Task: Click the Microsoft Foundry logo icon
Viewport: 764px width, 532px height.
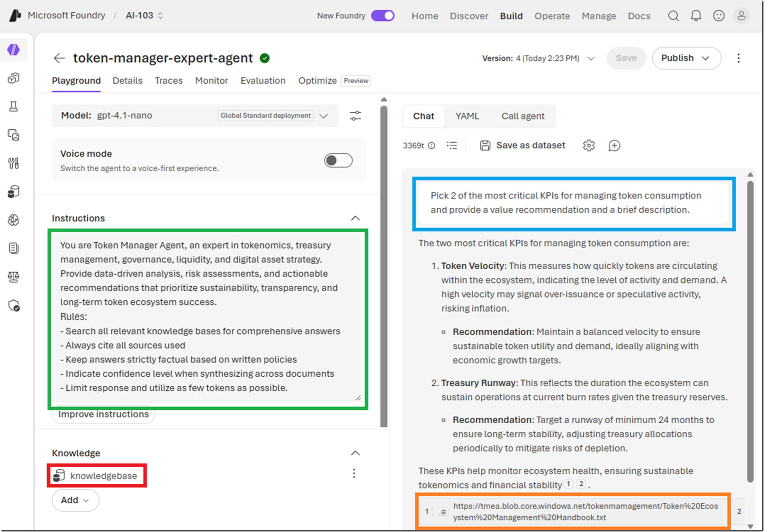Action: pos(15,16)
